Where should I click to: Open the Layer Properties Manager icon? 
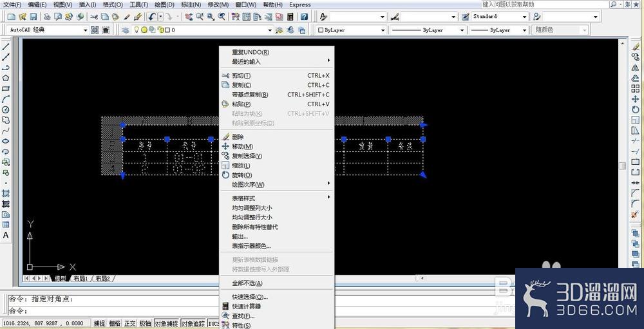126,30
